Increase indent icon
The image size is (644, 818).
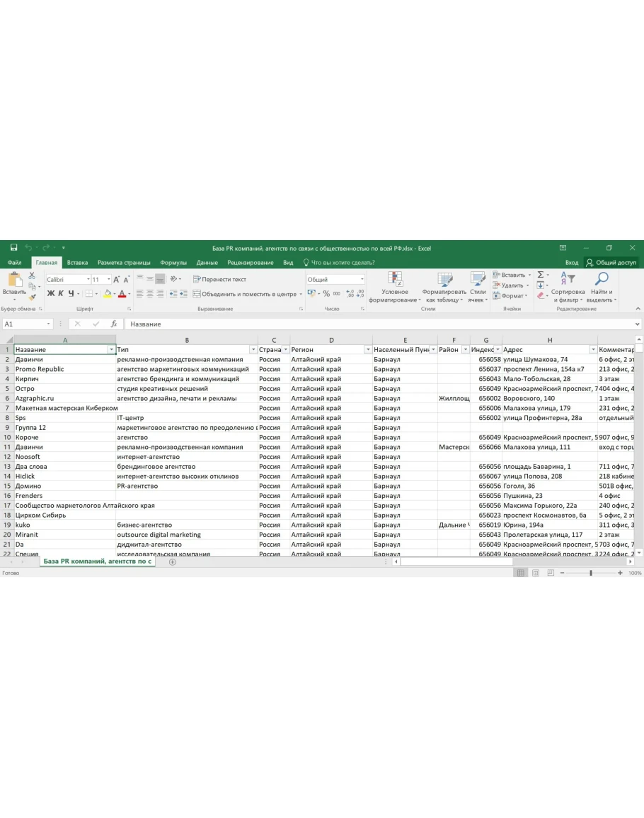tap(183, 294)
